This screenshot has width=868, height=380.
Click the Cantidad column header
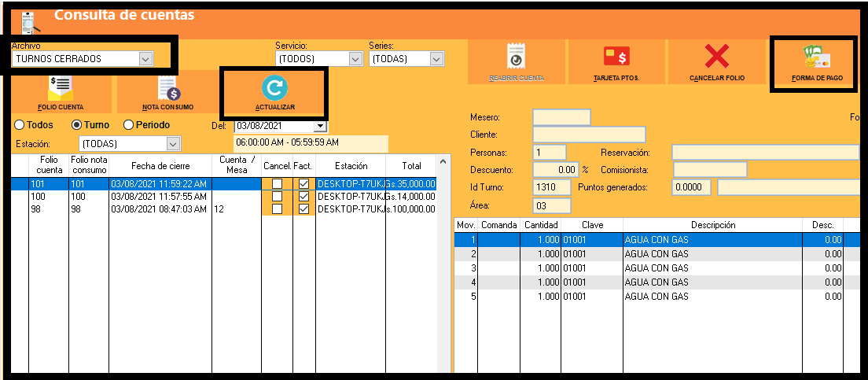[541, 225]
